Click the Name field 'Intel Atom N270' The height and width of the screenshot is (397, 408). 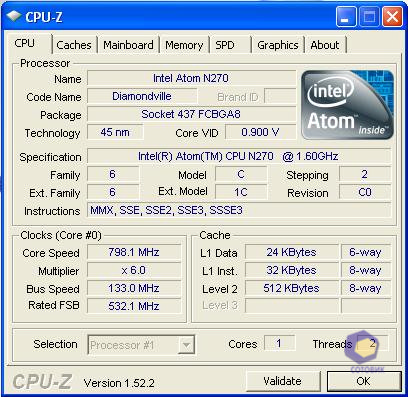[x=191, y=78]
